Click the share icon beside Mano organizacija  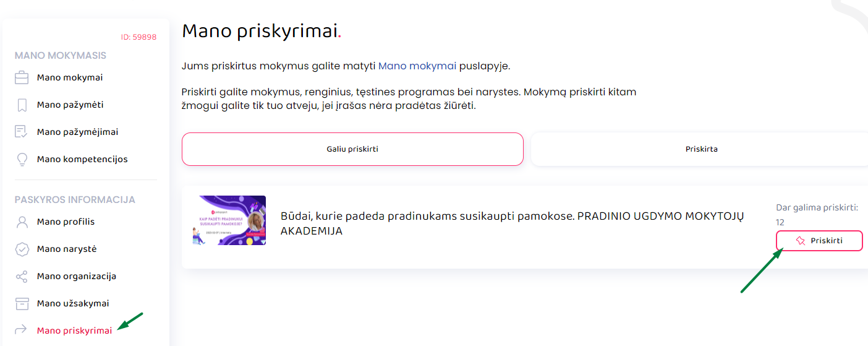pos(22,277)
